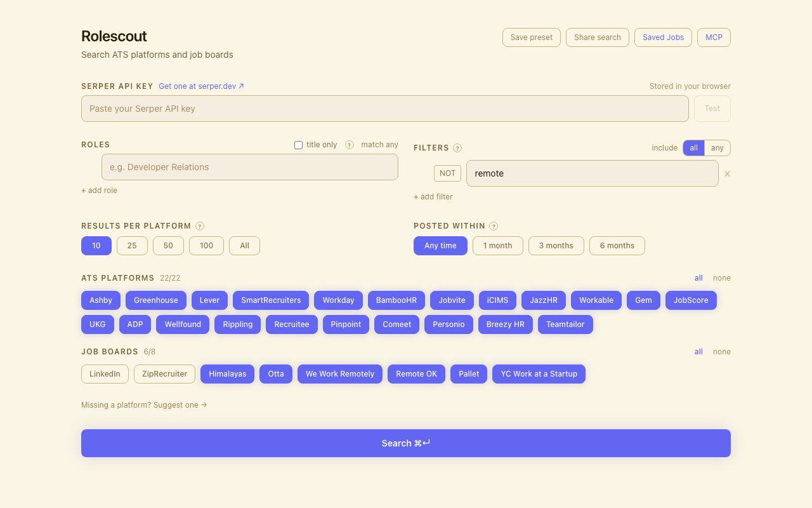Focus the Serper API key input field
The image size is (812, 508).
(x=385, y=109)
